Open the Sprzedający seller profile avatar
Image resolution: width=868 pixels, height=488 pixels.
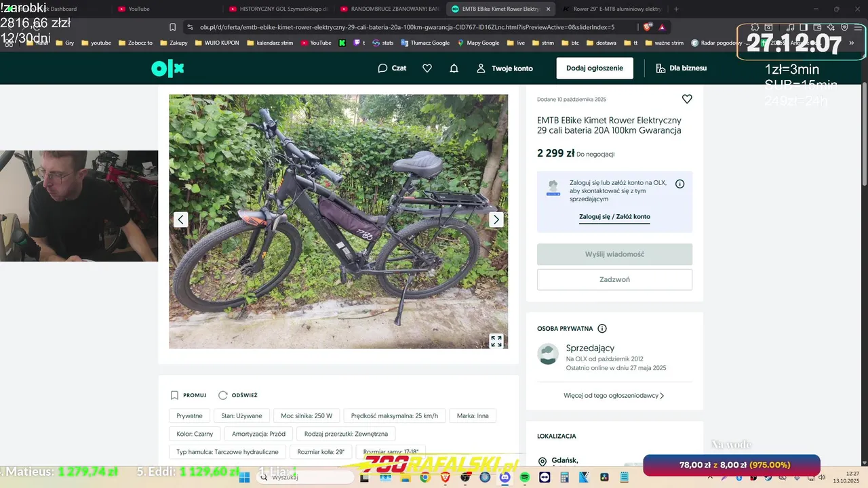[548, 354]
